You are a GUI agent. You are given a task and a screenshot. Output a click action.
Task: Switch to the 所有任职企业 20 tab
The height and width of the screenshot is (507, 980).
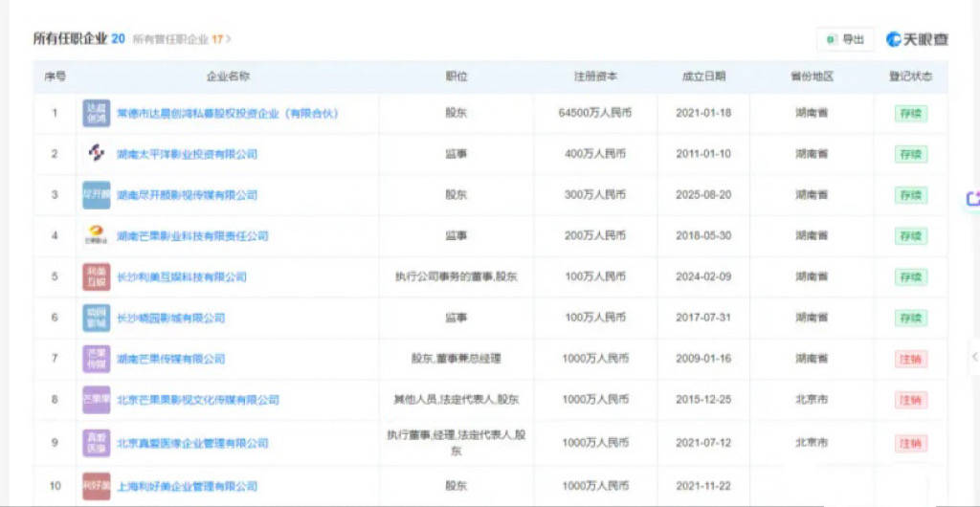(78, 39)
